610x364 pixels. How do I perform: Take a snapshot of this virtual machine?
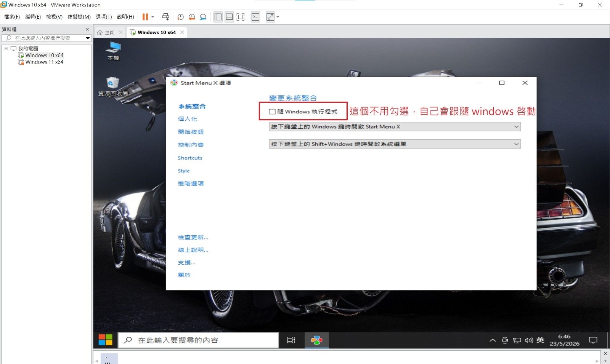coord(180,17)
